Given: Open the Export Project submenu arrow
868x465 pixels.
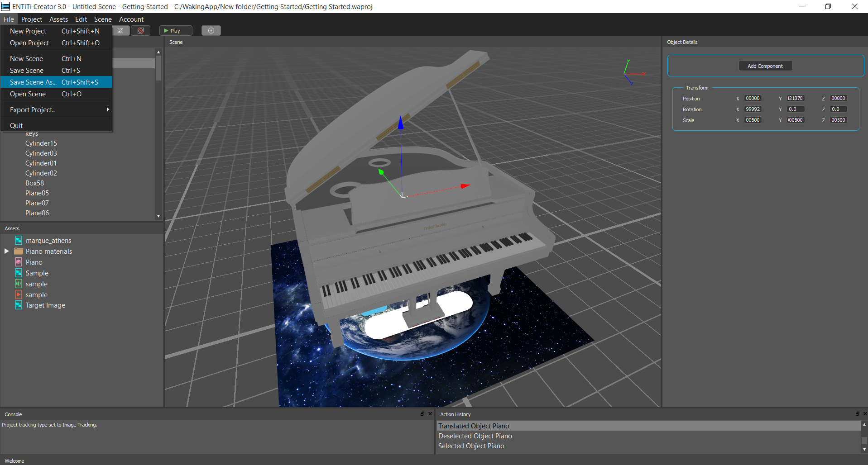Looking at the screenshot, I should [108, 109].
